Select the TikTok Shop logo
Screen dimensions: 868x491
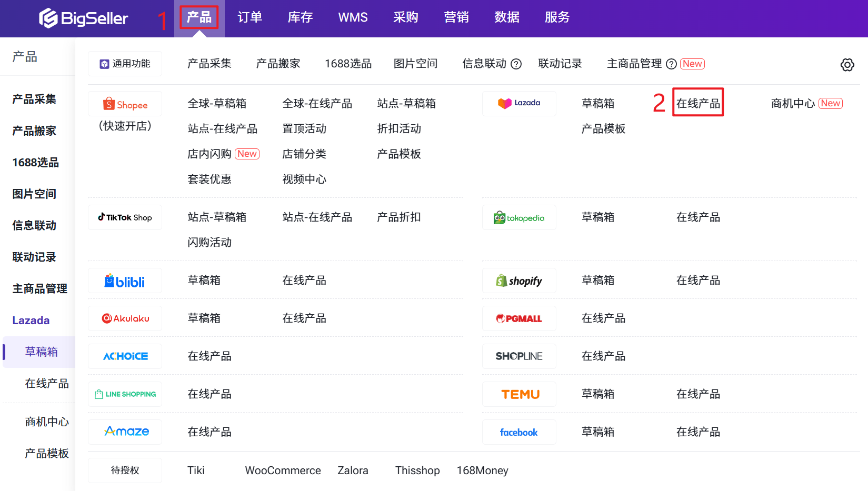pyautogui.click(x=125, y=217)
